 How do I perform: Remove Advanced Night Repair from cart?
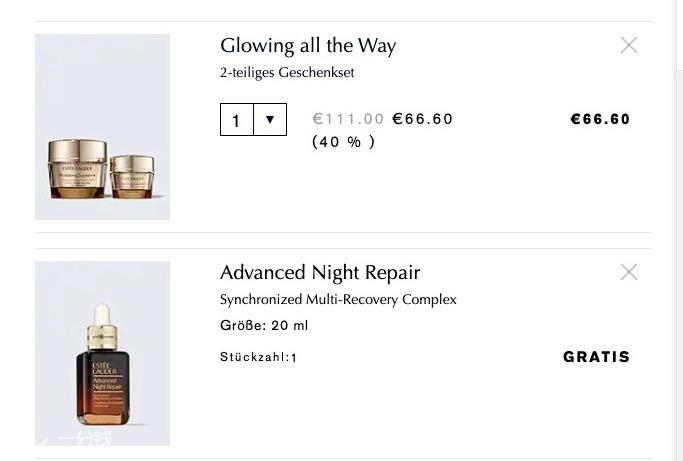pos(629,272)
